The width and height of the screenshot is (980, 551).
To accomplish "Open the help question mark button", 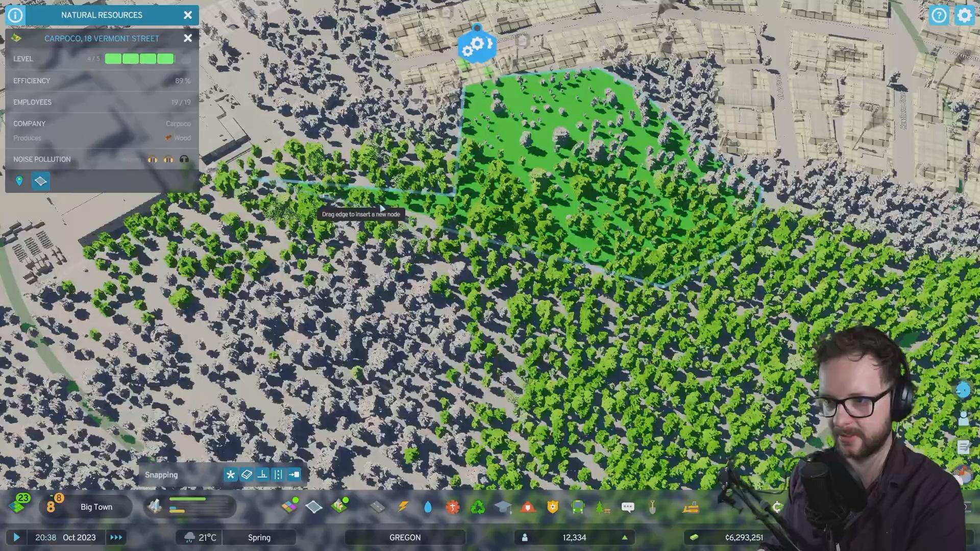I will click(939, 15).
